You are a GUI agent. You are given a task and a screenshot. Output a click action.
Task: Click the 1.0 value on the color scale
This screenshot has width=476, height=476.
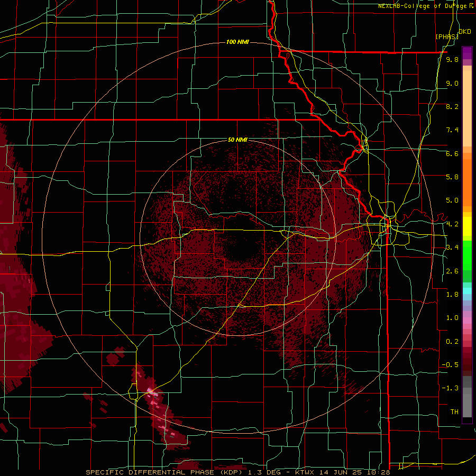[452, 318]
